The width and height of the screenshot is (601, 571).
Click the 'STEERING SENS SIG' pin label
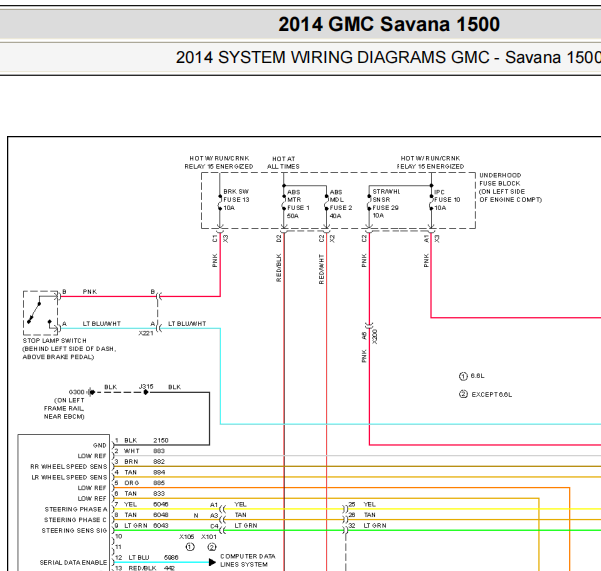[74, 530]
